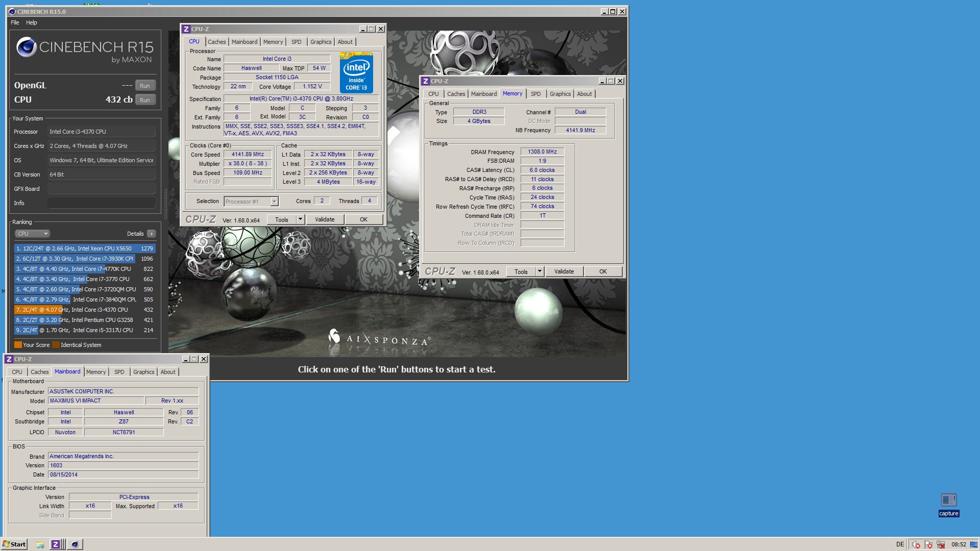
Task: Click the DRAM Frequency 1308.0 MHz value
Action: [x=542, y=152]
